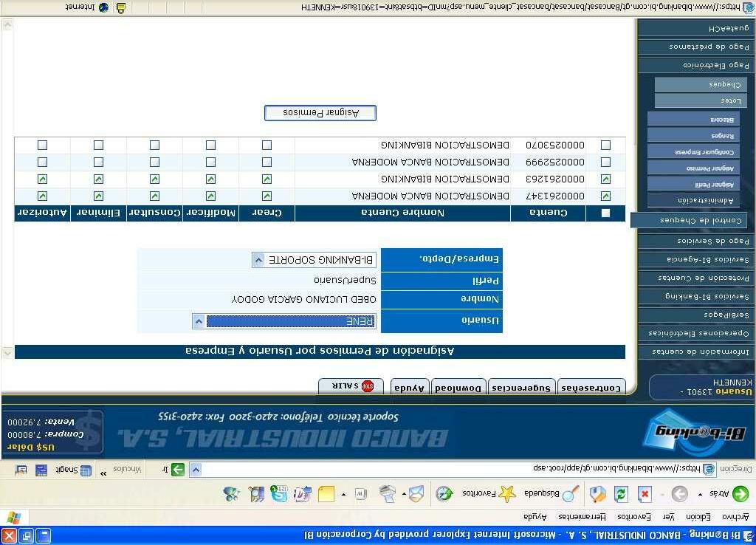The width and height of the screenshot is (756, 545).
Task: Click the red-purple research book icon
Action: point(302,494)
